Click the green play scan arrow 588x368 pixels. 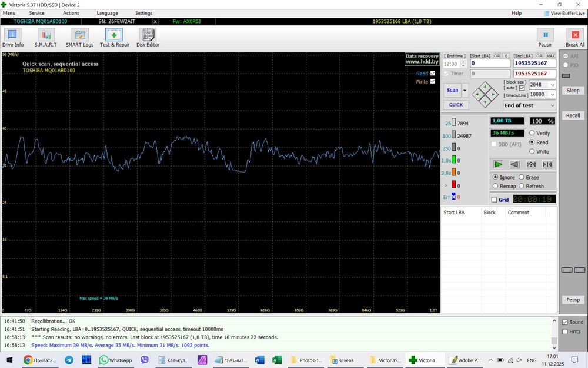point(498,164)
